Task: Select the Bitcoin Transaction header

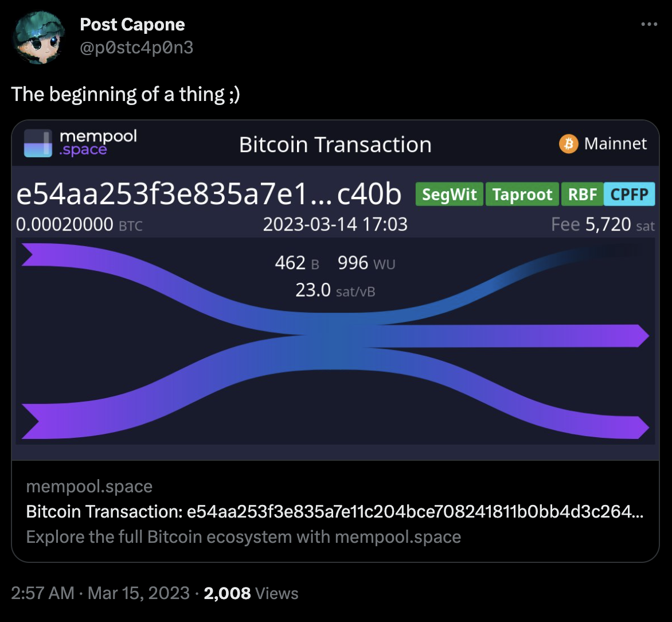Action: 335,144
